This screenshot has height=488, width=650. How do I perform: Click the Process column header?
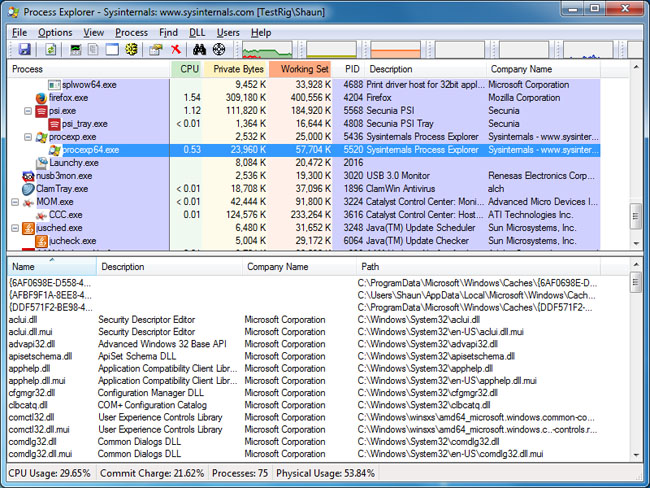pos(89,69)
